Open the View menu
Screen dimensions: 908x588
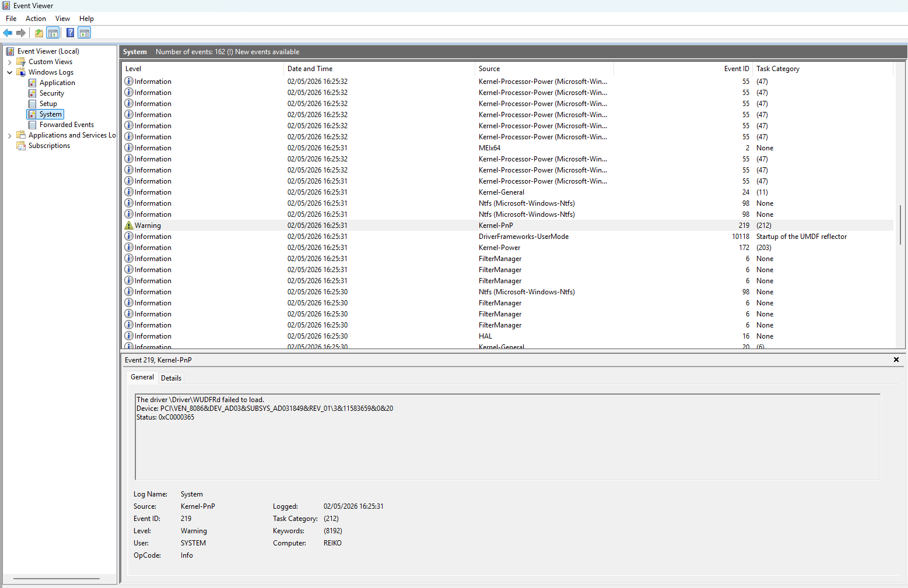click(x=62, y=19)
